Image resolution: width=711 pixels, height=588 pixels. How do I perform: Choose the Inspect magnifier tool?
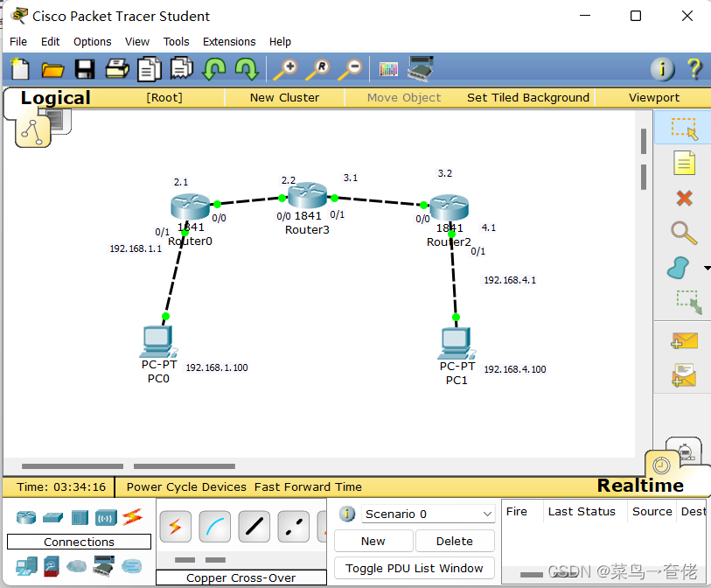pos(684,233)
